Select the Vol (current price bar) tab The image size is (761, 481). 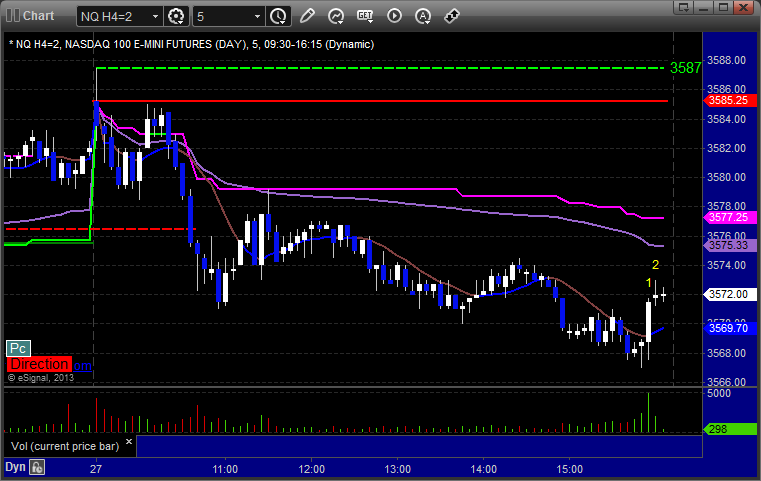(x=65, y=446)
